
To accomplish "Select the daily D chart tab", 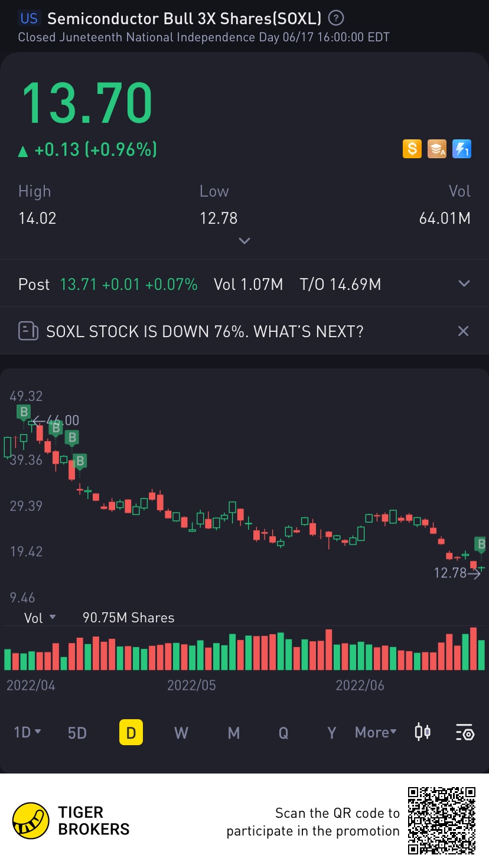I will (x=131, y=733).
